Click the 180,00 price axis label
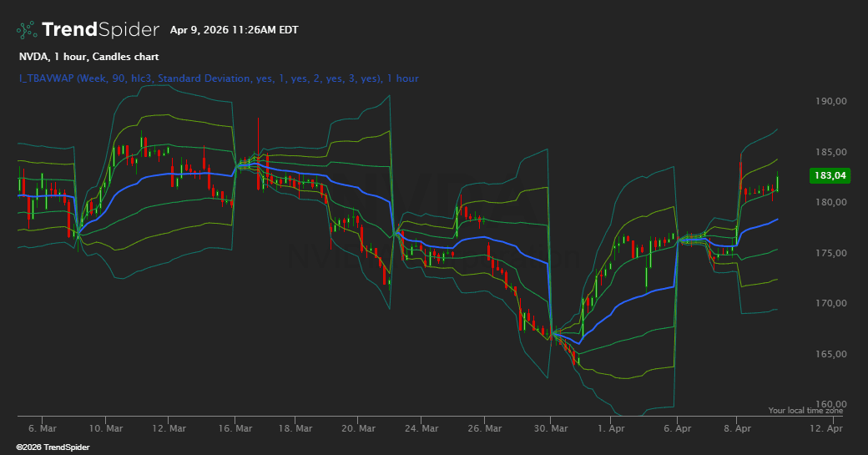 point(831,202)
